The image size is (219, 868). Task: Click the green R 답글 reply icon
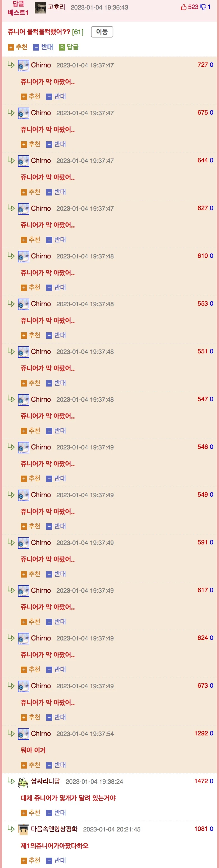click(62, 47)
